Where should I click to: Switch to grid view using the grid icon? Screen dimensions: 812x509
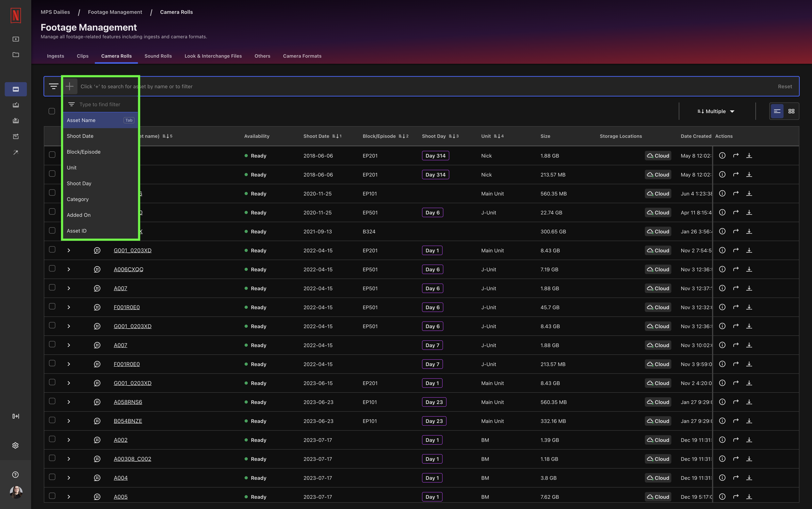(791, 111)
